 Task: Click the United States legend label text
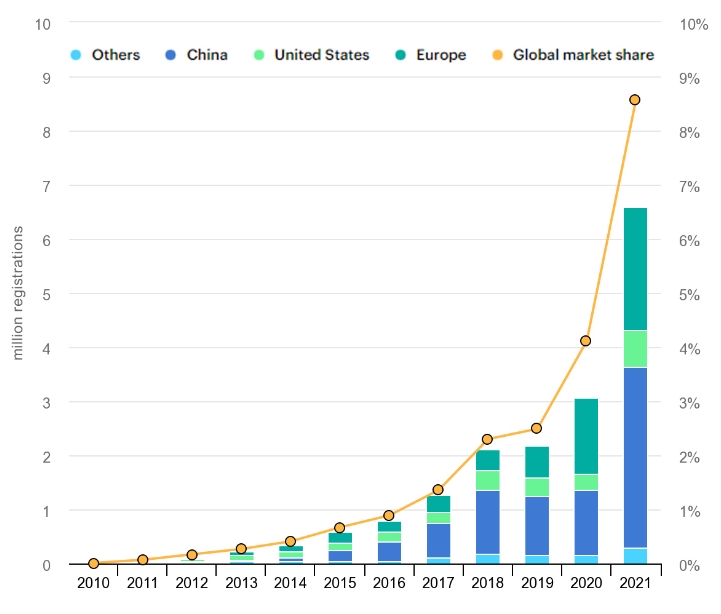coord(321,55)
